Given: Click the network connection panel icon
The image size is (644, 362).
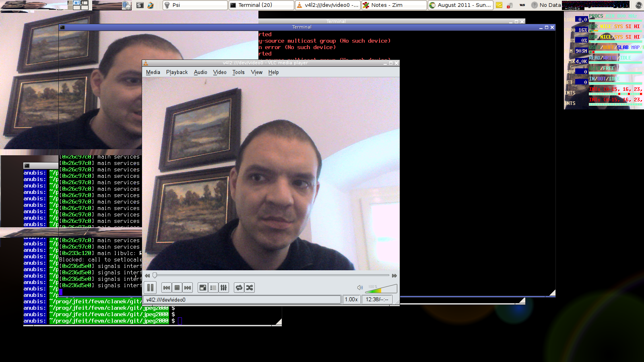Looking at the screenshot, I should click(x=126, y=5).
